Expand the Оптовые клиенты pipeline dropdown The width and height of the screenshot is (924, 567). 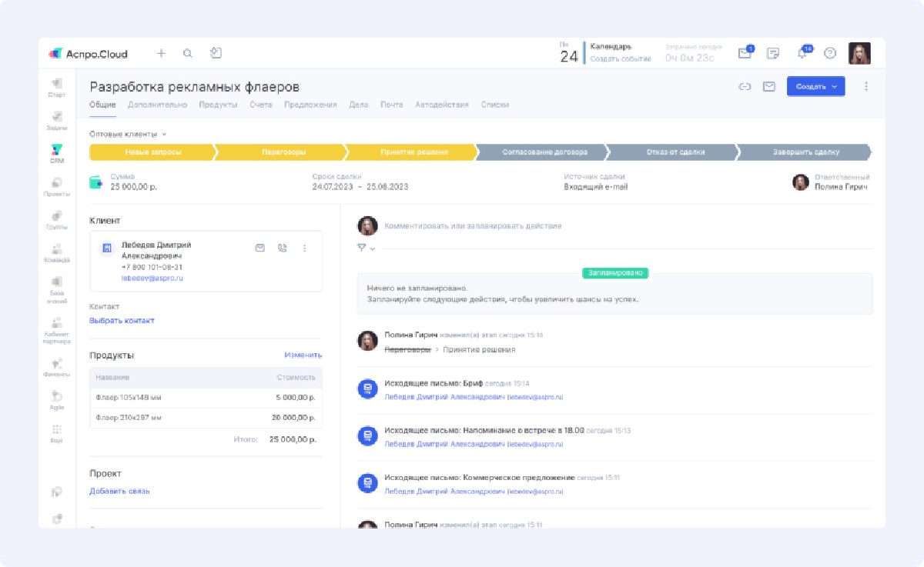(127, 134)
